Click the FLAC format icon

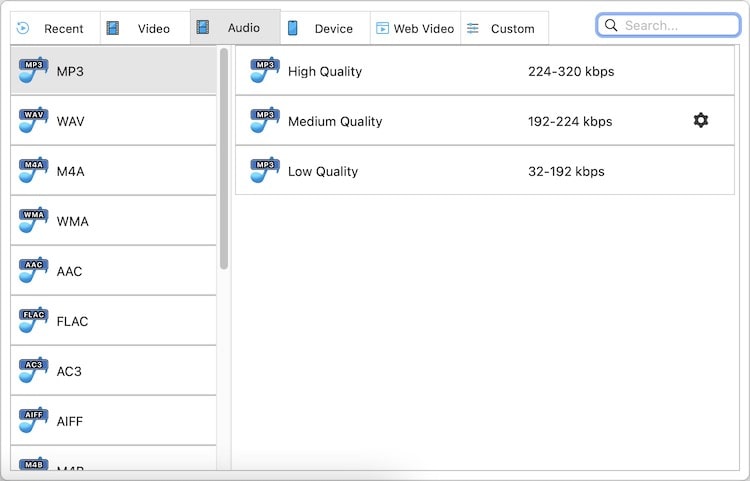click(33, 320)
